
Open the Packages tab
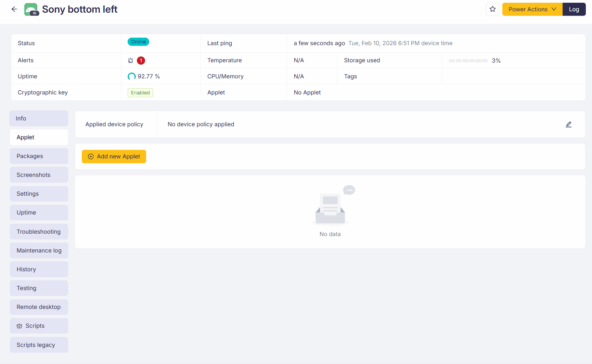coord(39,156)
